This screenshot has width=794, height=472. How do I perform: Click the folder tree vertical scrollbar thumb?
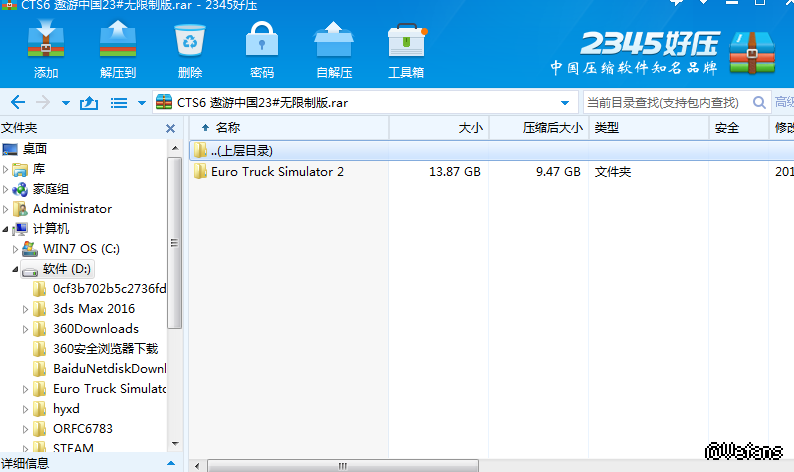[x=175, y=243]
